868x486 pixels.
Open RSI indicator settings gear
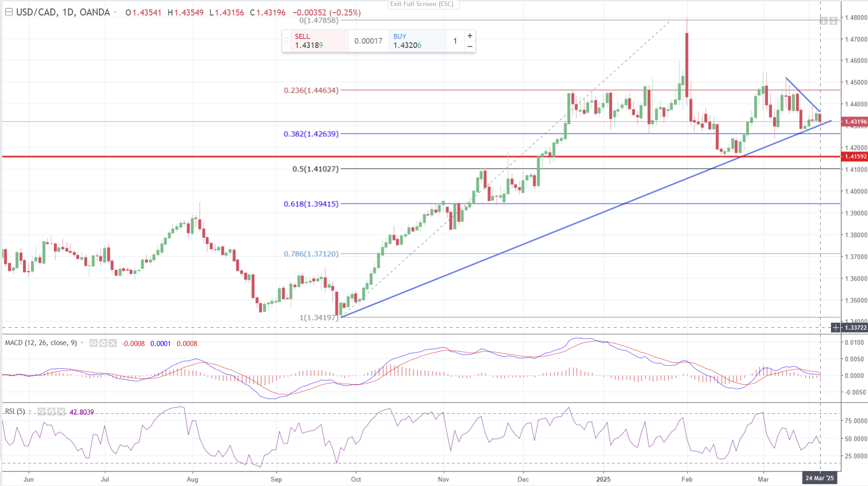[51, 412]
